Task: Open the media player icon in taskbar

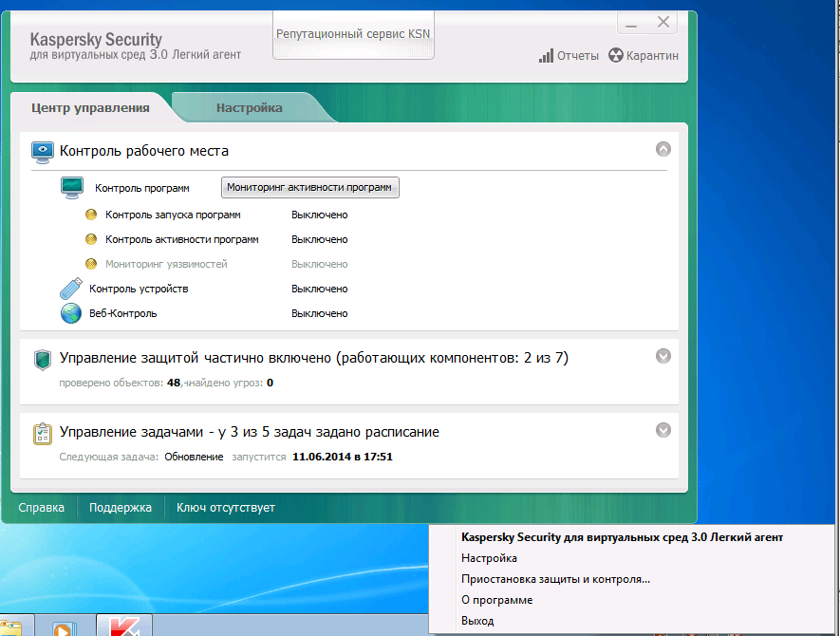Action: point(64,628)
